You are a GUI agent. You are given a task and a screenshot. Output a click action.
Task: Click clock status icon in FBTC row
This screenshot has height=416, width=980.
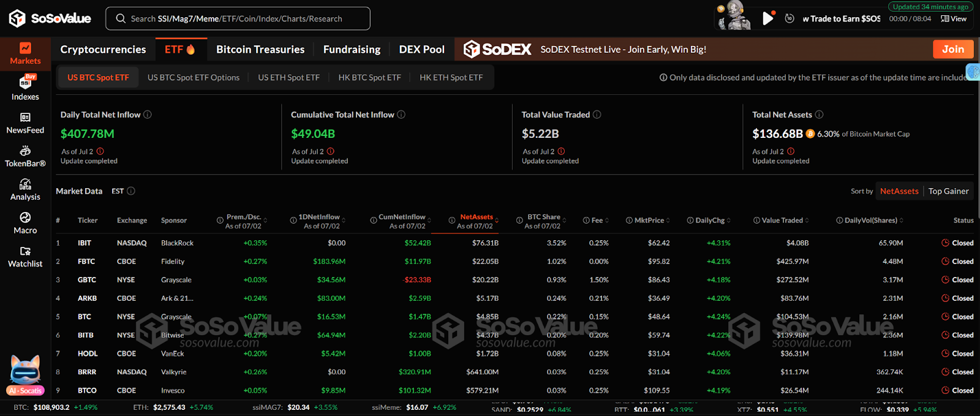coord(946,261)
